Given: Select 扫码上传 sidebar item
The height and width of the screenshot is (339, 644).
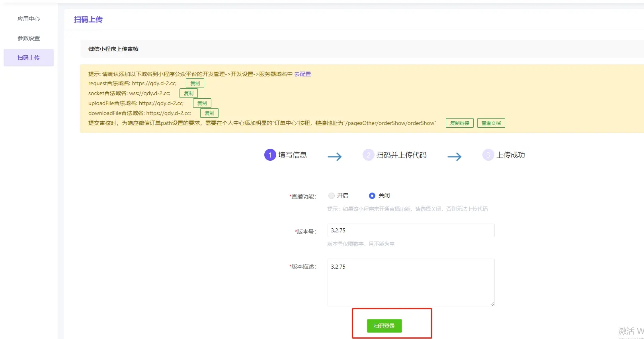Looking at the screenshot, I should pyautogui.click(x=29, y=58).
